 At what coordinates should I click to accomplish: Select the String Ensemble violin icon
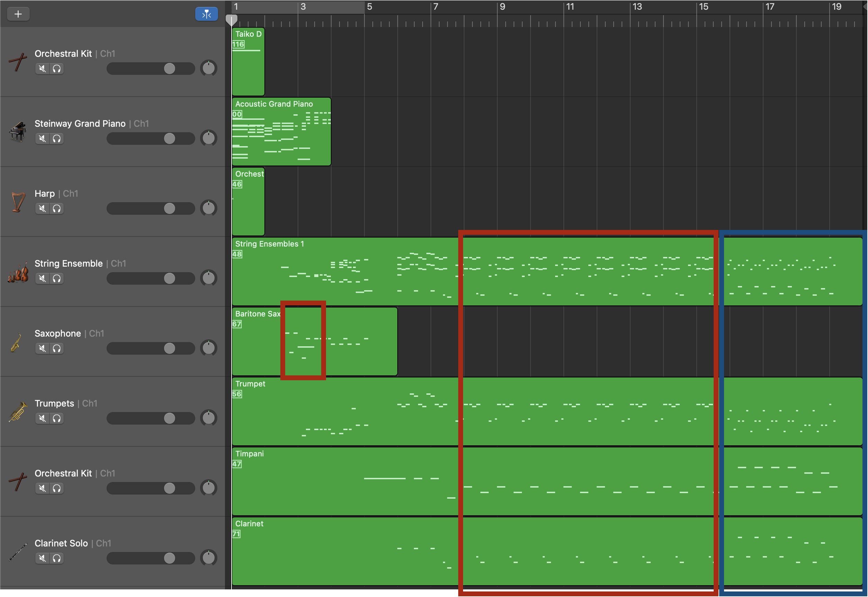tap(17, 272)
